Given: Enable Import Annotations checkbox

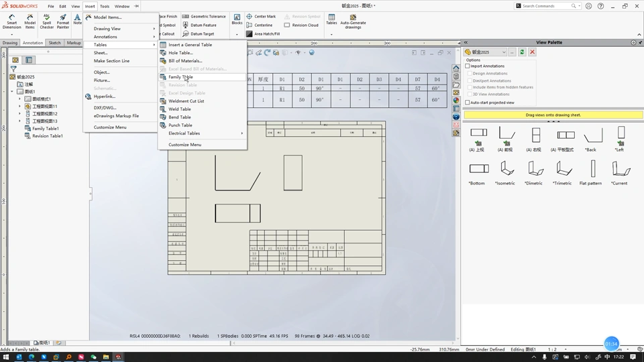Looking at the screenshot, I should tap(468, 66).
